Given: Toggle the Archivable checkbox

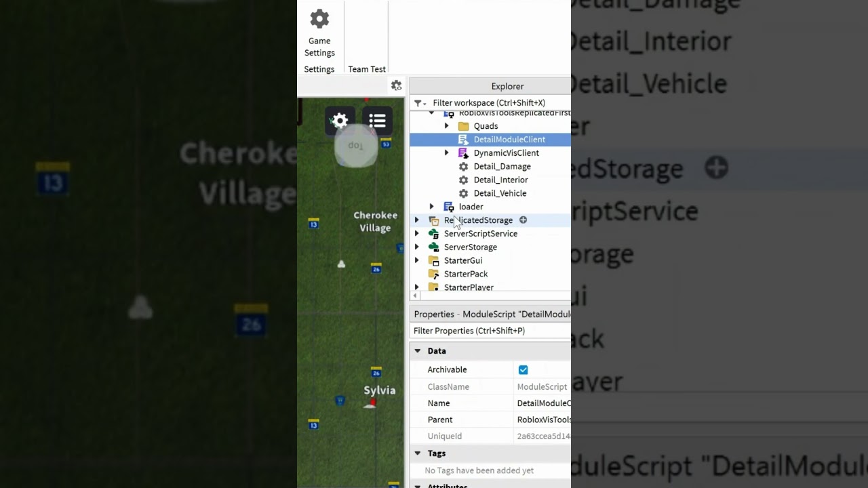Looking at the screenshot, I should 523,369.
